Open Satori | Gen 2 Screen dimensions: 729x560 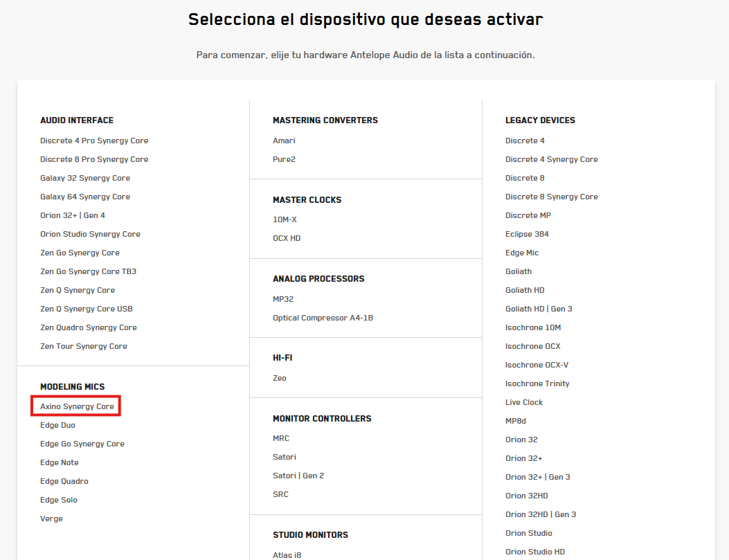coord(298,476)
